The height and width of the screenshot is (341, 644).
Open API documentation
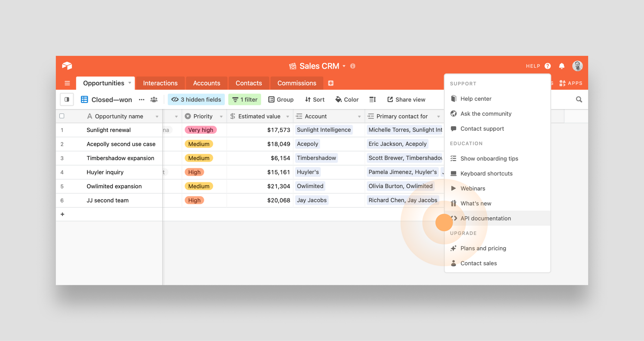pos(497,218)
